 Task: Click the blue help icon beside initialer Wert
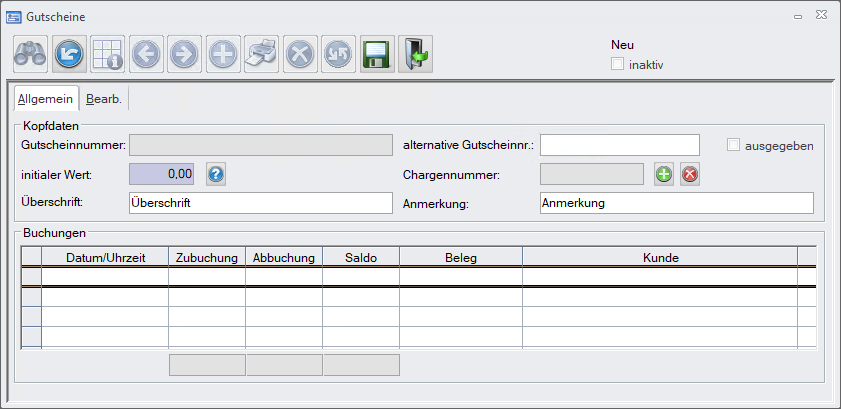coord(216,174)
